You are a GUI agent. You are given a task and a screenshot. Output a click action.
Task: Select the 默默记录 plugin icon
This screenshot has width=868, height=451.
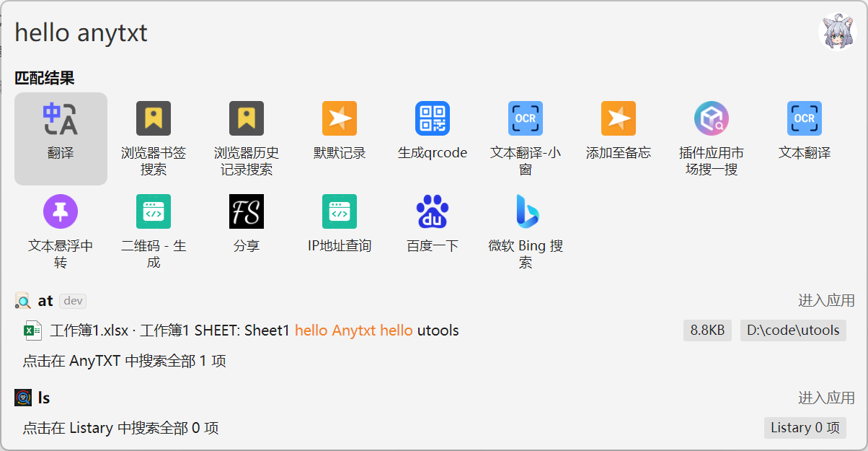point(340,118)
